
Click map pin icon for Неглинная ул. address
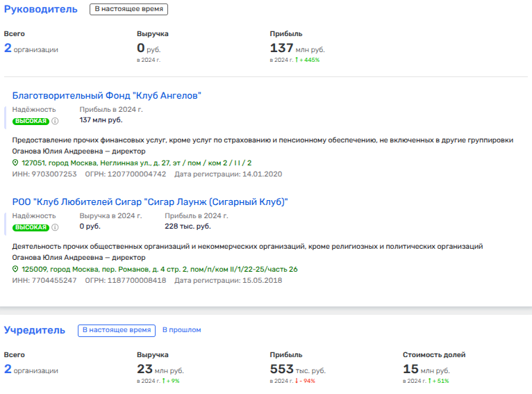[16, 163]
